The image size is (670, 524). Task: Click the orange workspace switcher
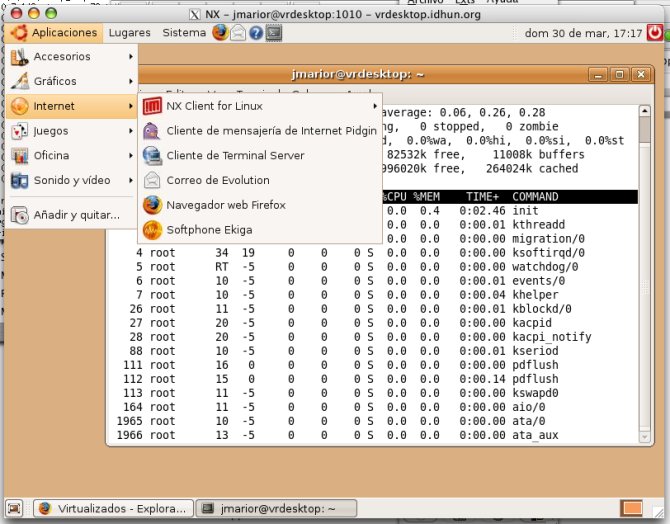point(632,508)
